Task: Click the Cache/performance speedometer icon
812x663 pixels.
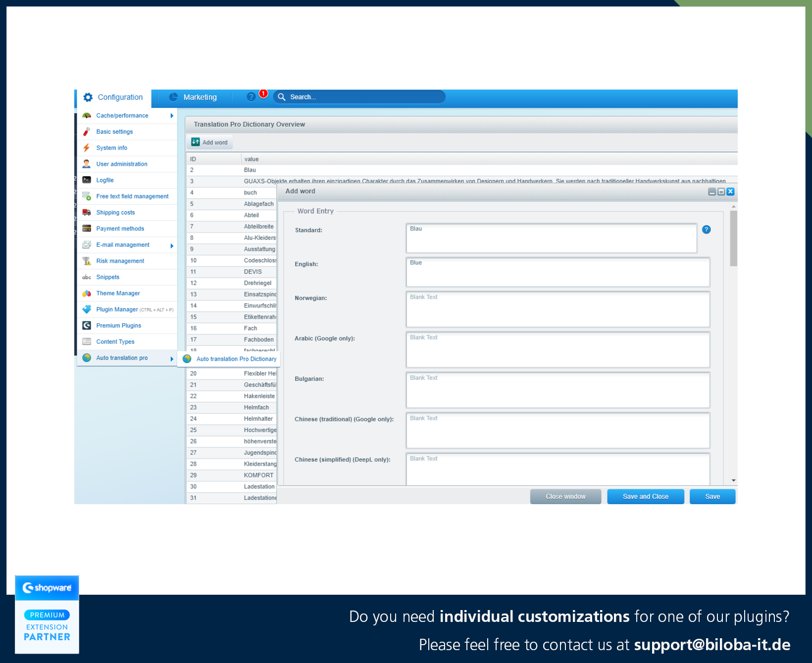Action: [x=87, y=116]
